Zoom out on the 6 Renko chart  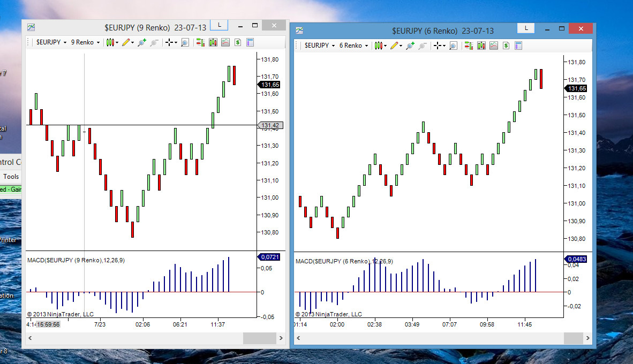(x=423, y=45)
